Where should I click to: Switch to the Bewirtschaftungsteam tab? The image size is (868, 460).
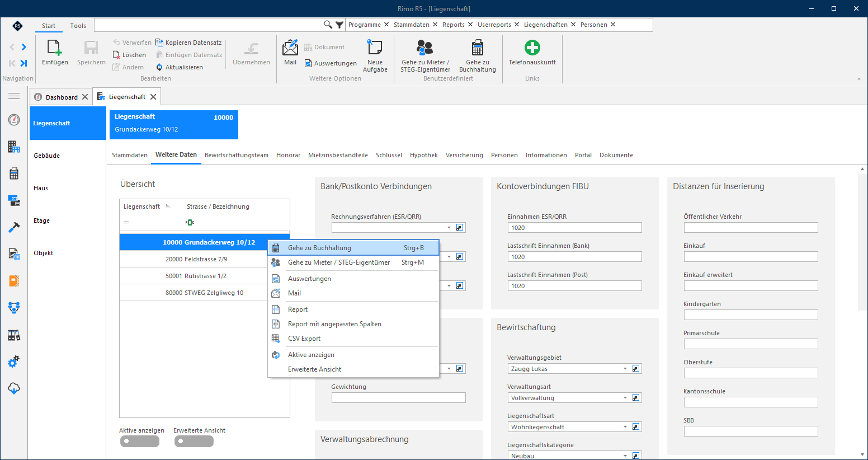click(237, 155)
